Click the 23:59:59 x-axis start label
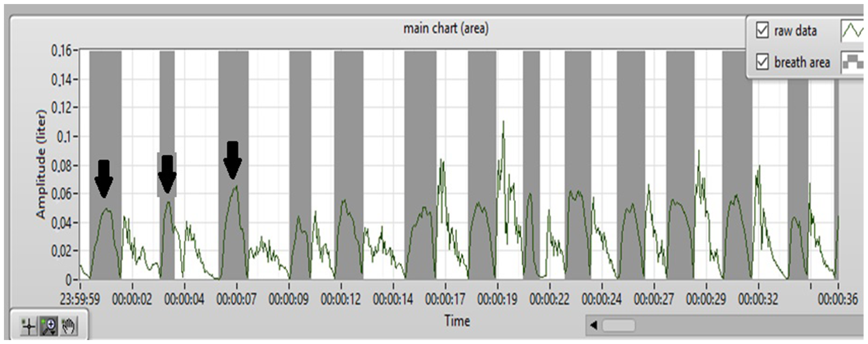This screenshot has height=344, width=868. pyautogui.click(x=80, y=299)
